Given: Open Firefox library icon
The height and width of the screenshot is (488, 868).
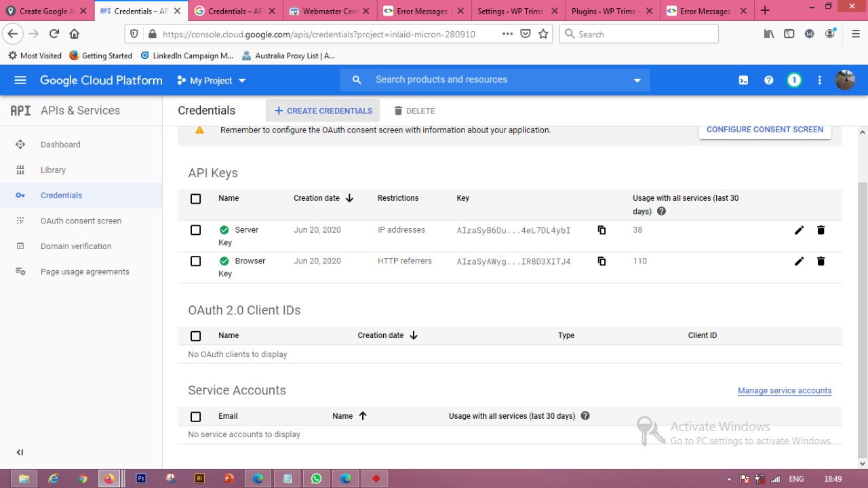Looking at the screenshot, I should tap(768, 34).
